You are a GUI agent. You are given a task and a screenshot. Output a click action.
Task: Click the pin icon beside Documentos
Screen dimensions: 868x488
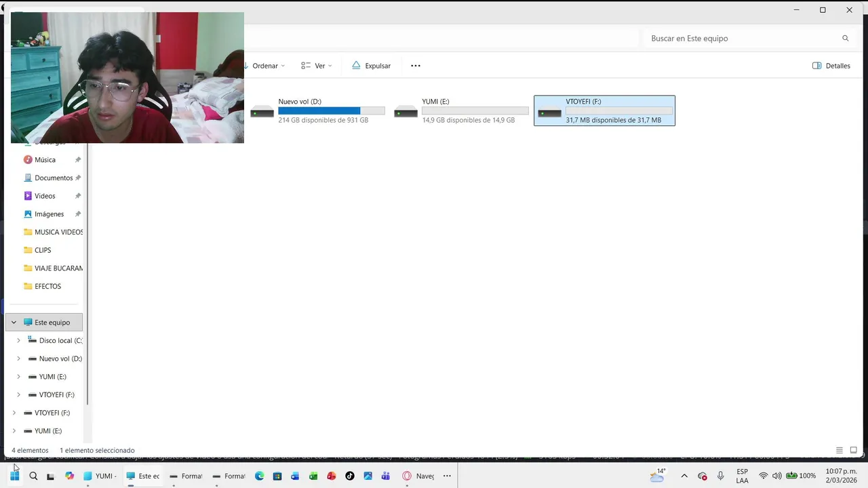[x=77, y=178]
